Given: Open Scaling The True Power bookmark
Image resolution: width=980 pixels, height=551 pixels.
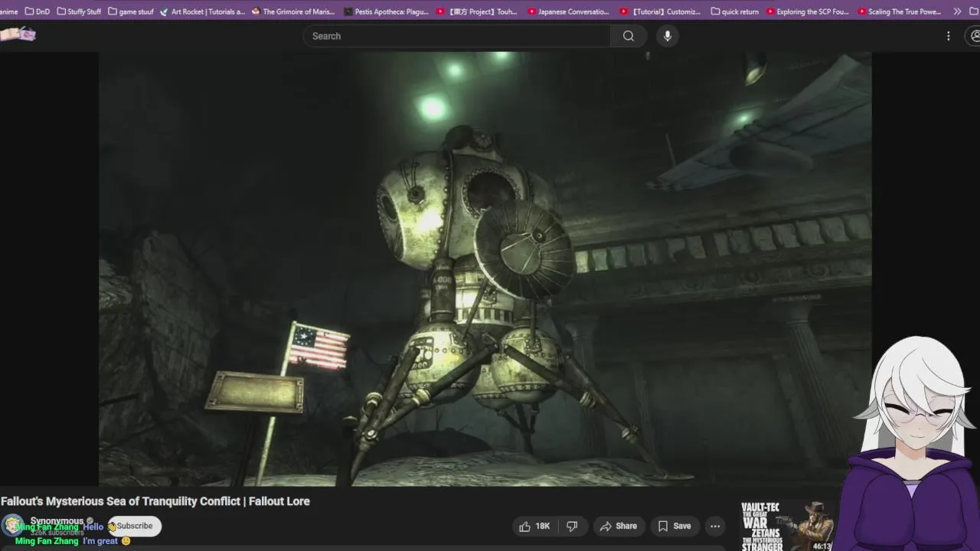Looking at the screenshot, I should [x=900, y=11].
